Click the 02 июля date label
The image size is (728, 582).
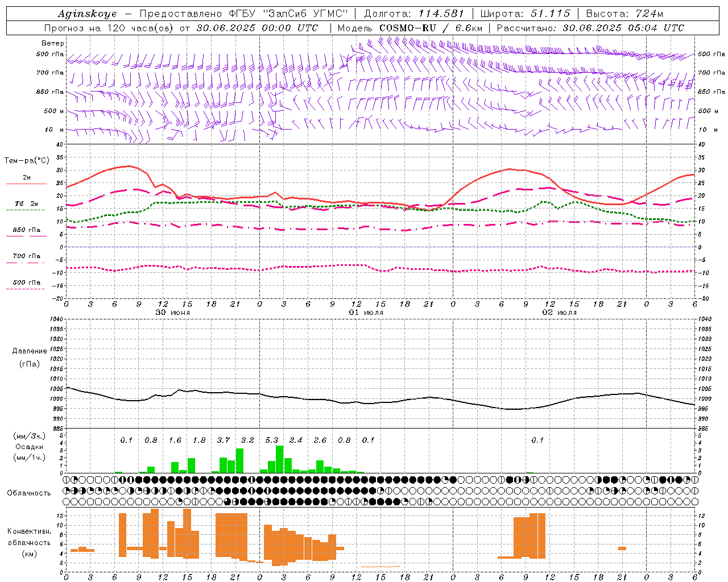click(x=560, y=313)
